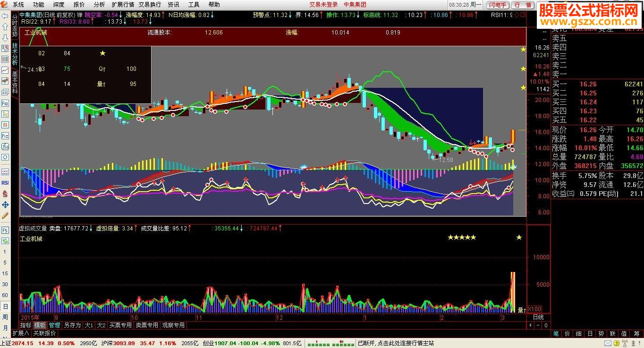The height and width of the screenshot is (348, 644).
Task: Click 已断开 reconnect message in status bar
Action: click(396, 343)
